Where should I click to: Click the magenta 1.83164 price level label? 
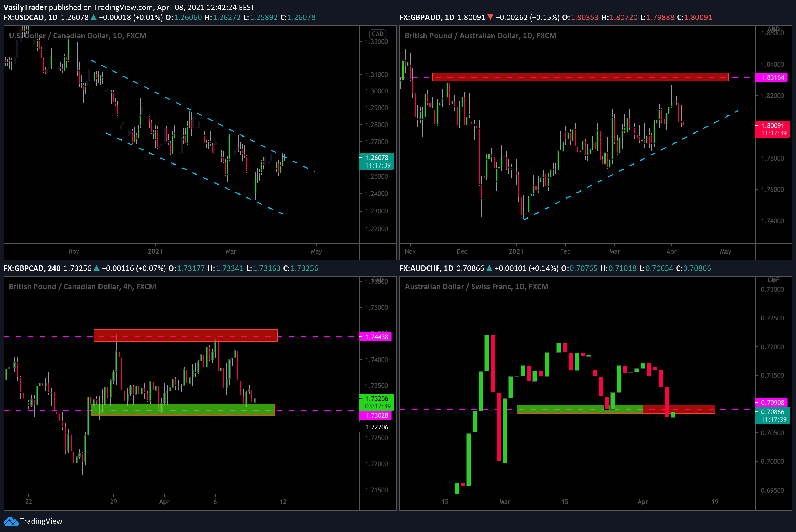[771, 77]
